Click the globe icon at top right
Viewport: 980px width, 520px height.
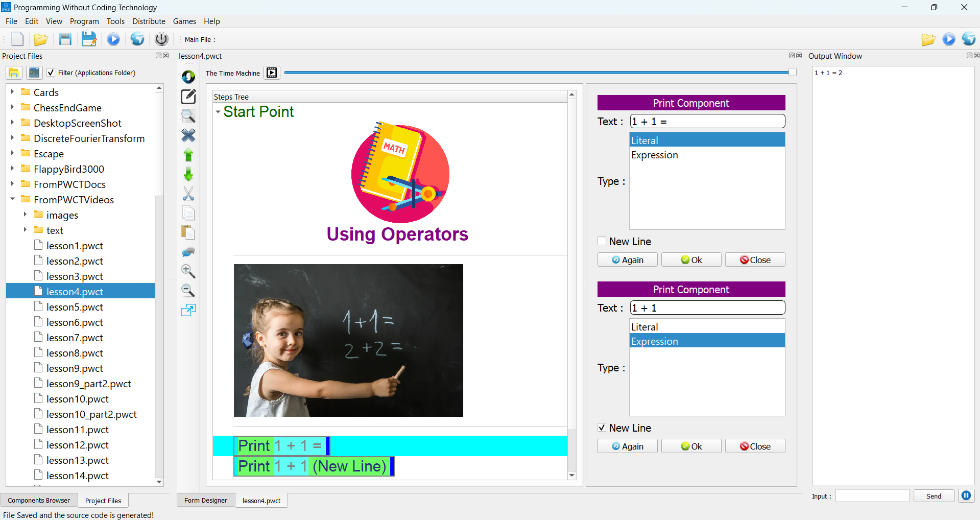tap(969, 39)
